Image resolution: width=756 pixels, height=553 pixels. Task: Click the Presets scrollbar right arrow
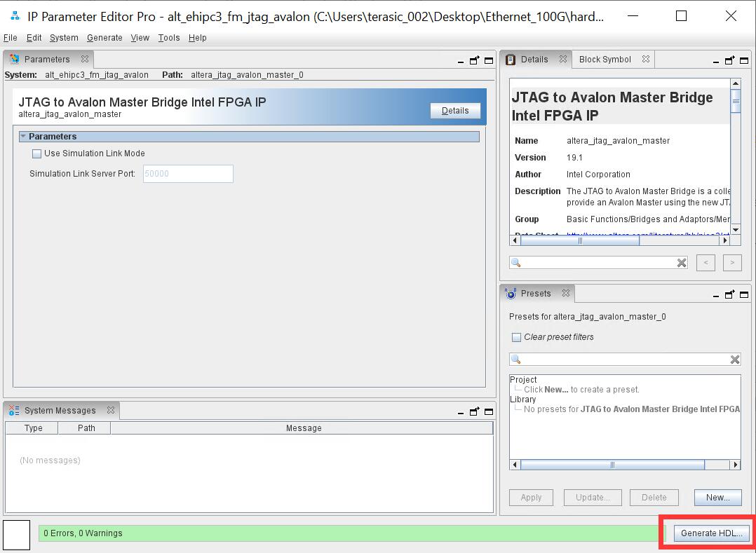[x=735, y=465]
